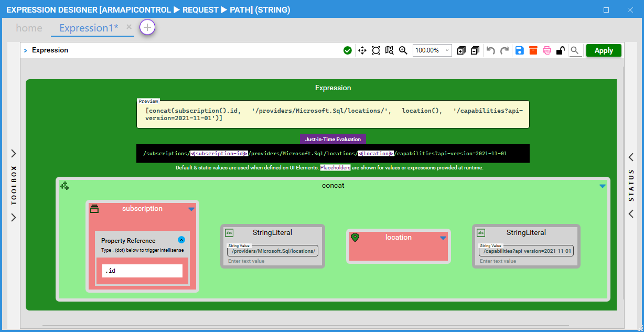Click the .id property reference field
Image resolution: width=644 pixels, height=332 pixels.
coord(142,271)
